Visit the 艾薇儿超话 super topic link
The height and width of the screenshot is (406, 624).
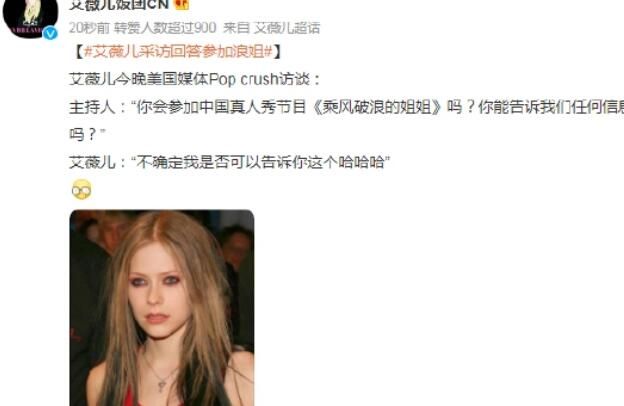click(x=287, y=28)
